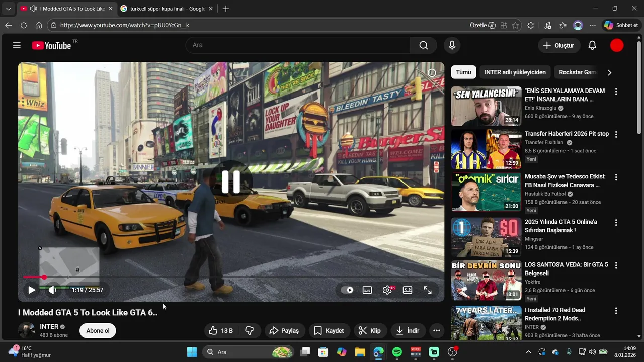Image resolution: width=644 pixels, height=362 pixels.
Task: Toggle subtitles on the player
Action: 367,290
